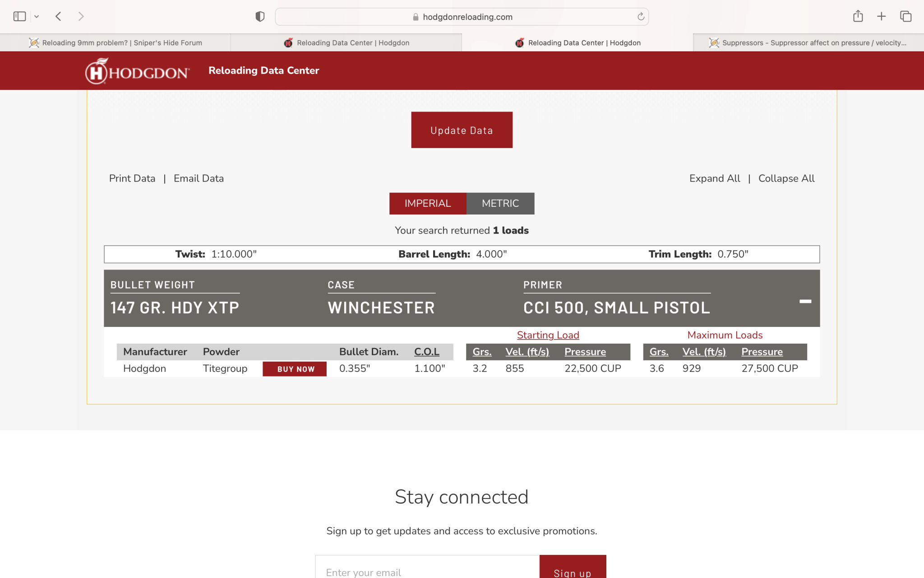Switch to METRIC units
924x578 pixels.
pos(500,204)
